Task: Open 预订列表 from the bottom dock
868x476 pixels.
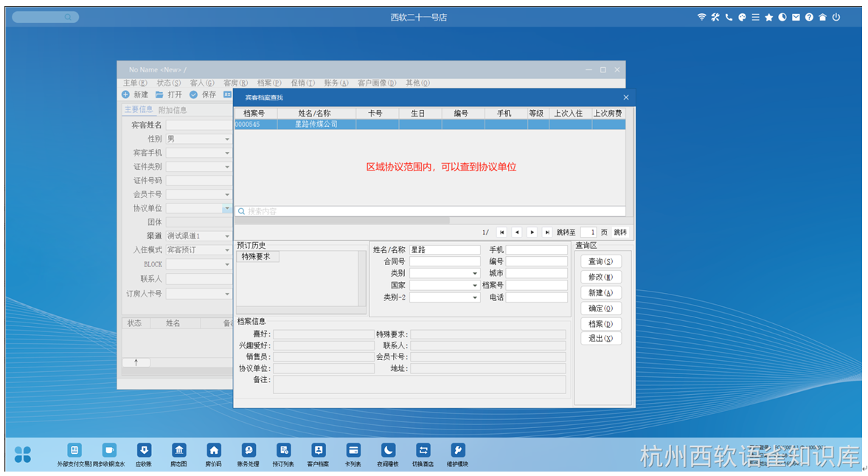Action: click(283, 455)
